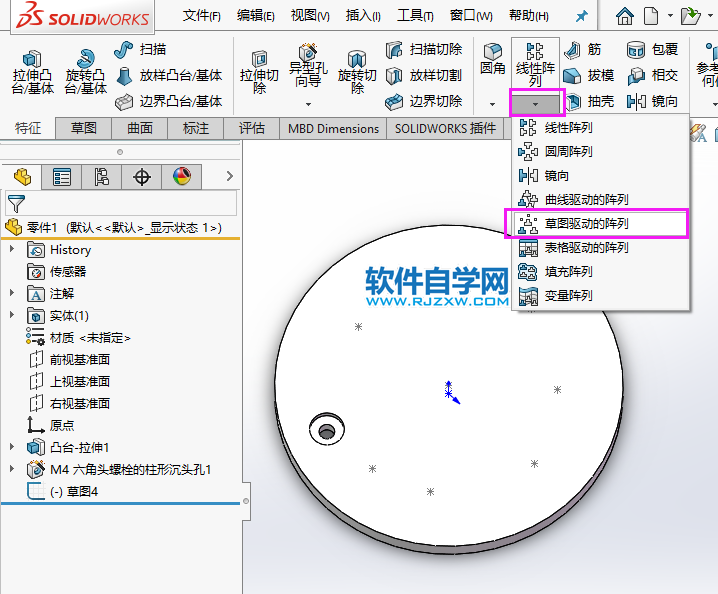Switch to the 草图 sketch tab
The width and height of the screenshot is (718, 594).
point(84,128)
